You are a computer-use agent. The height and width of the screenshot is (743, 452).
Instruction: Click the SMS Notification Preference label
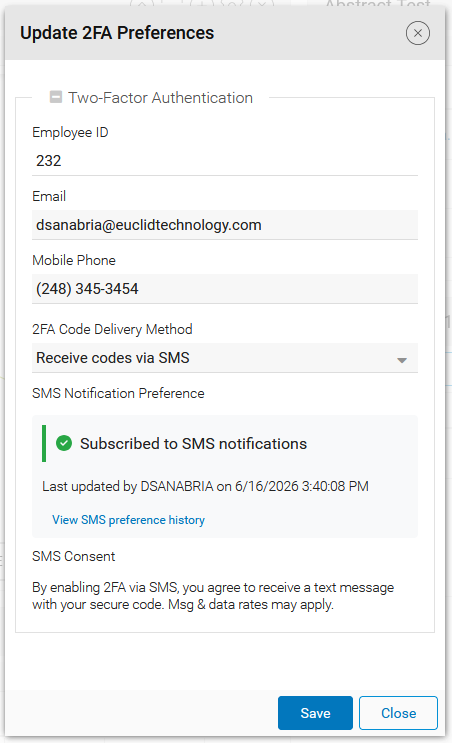118,393
